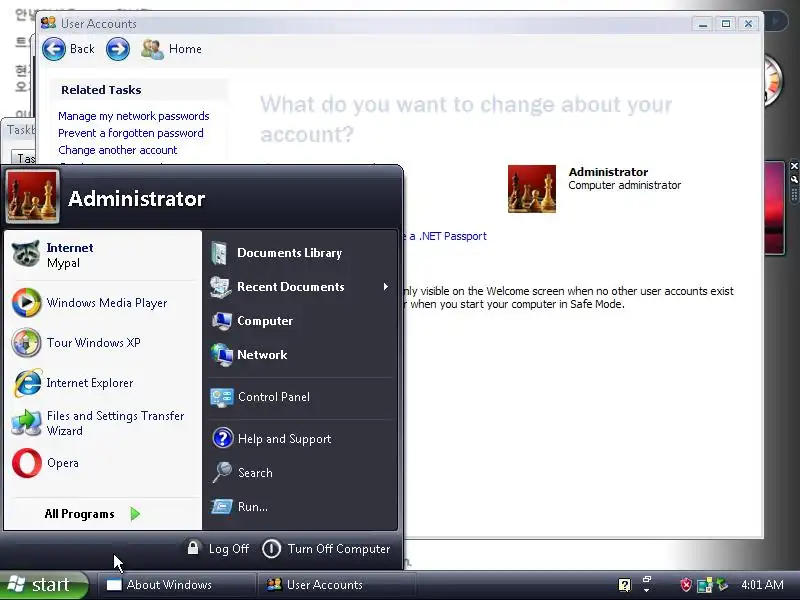Click Log Off button
800x600 pixels.
point(218,548)
